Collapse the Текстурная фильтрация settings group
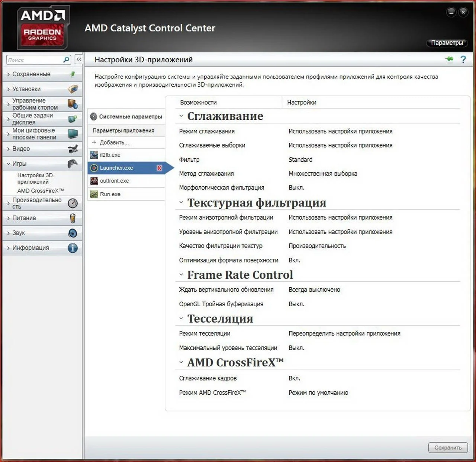 pyautogui.click(x=181, y=203)
